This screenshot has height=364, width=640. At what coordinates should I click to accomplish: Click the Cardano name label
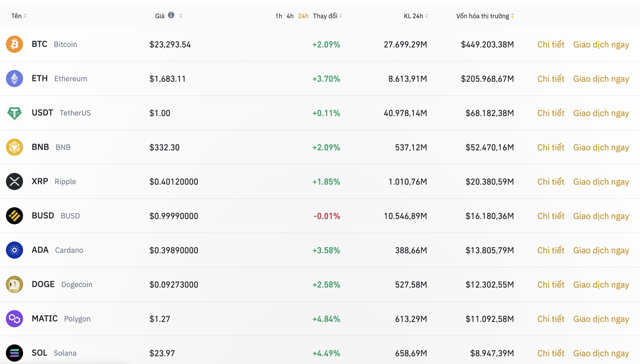(x=69, y=250)
